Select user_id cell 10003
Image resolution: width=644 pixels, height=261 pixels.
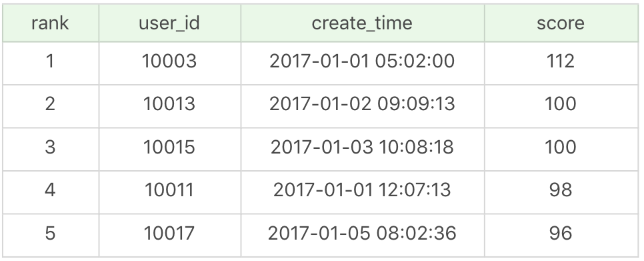click(x=169, y=61)
